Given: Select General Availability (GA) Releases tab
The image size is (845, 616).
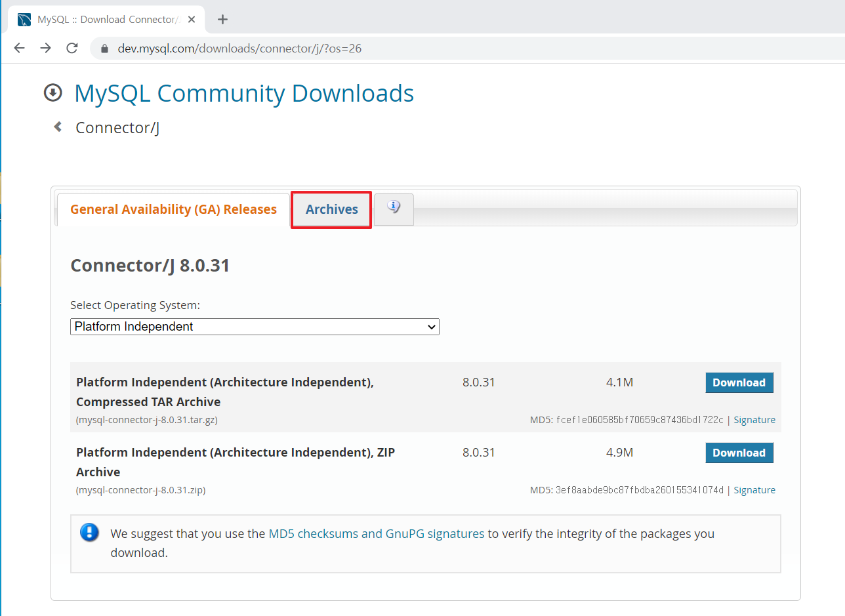Looking at the screenshot, I should (x=173, y=209).
